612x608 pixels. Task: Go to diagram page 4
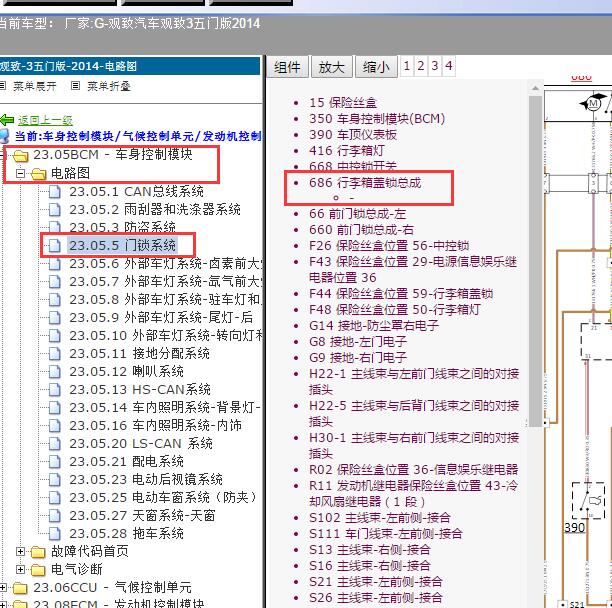coord(449,66)
